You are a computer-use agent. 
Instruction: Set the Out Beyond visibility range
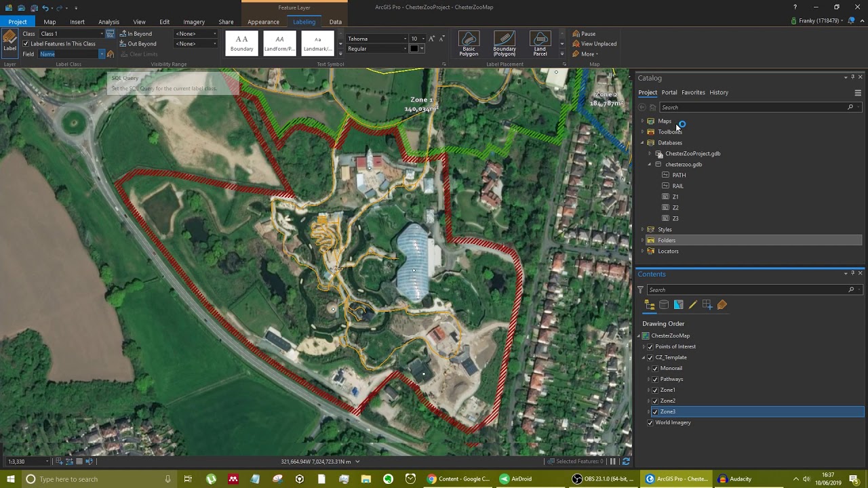click(196, 44)
